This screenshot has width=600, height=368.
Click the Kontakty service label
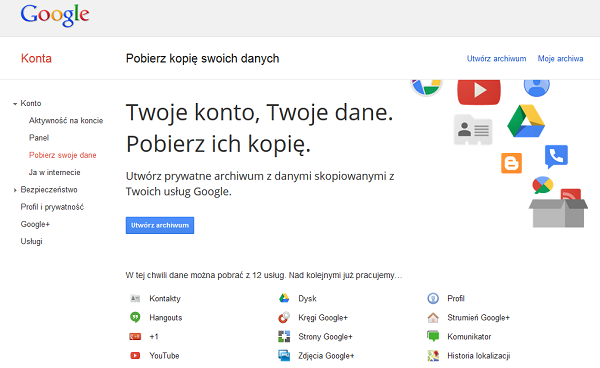coord(165,298)
